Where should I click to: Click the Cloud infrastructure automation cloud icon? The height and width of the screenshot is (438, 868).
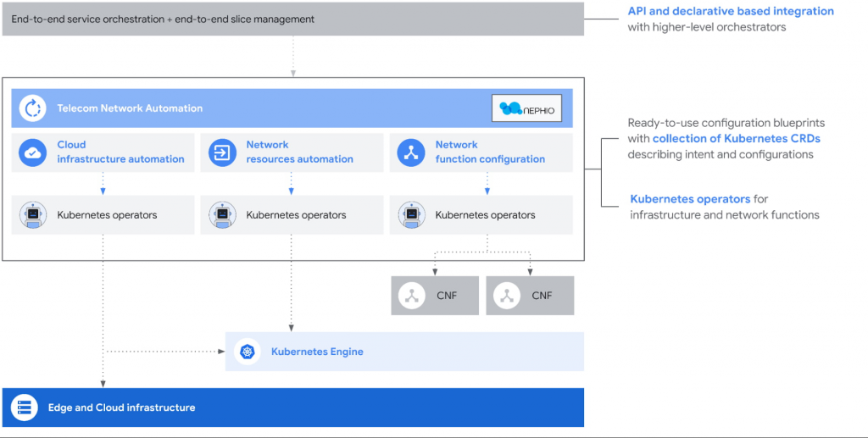pos(33,152)
